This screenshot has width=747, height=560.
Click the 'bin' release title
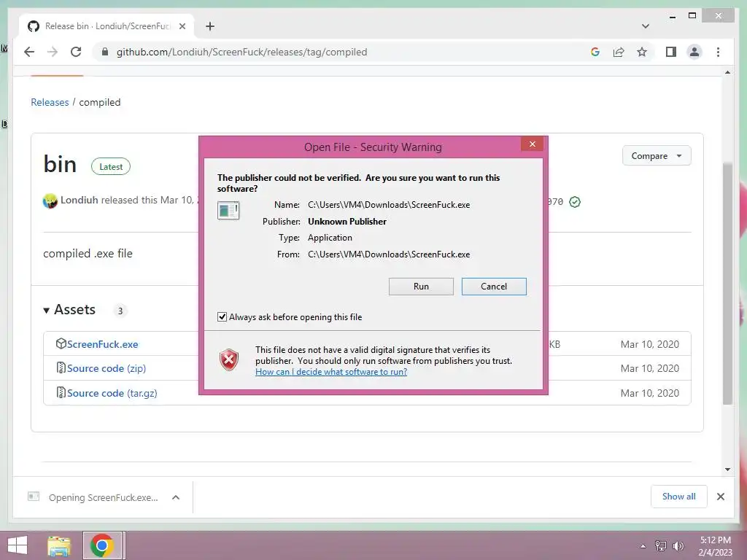(60, 164)
